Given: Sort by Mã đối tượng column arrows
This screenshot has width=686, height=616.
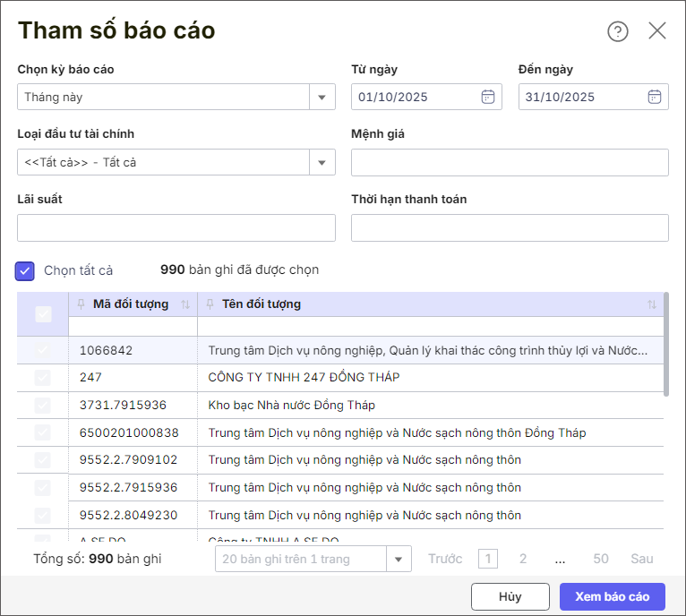Looking at the screenshot, I should tap(185, 304).
